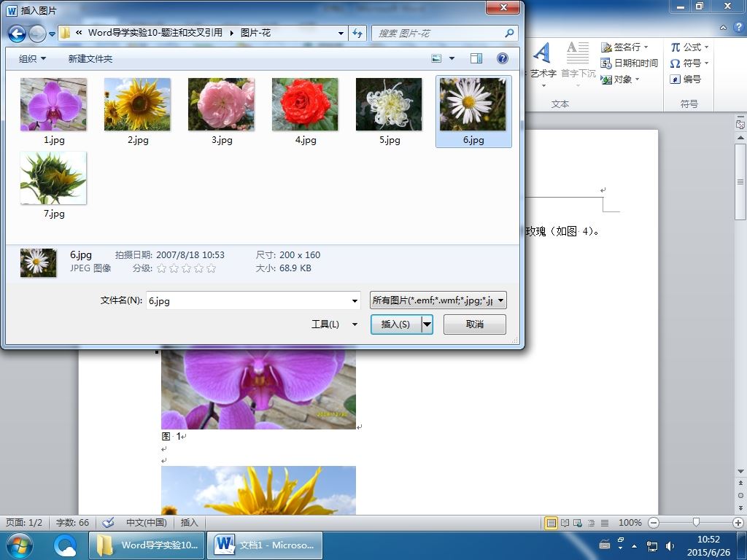Click the search magnifier icon
The width and height of the screenshot is (747, 560).
click(x=509, y=33)
